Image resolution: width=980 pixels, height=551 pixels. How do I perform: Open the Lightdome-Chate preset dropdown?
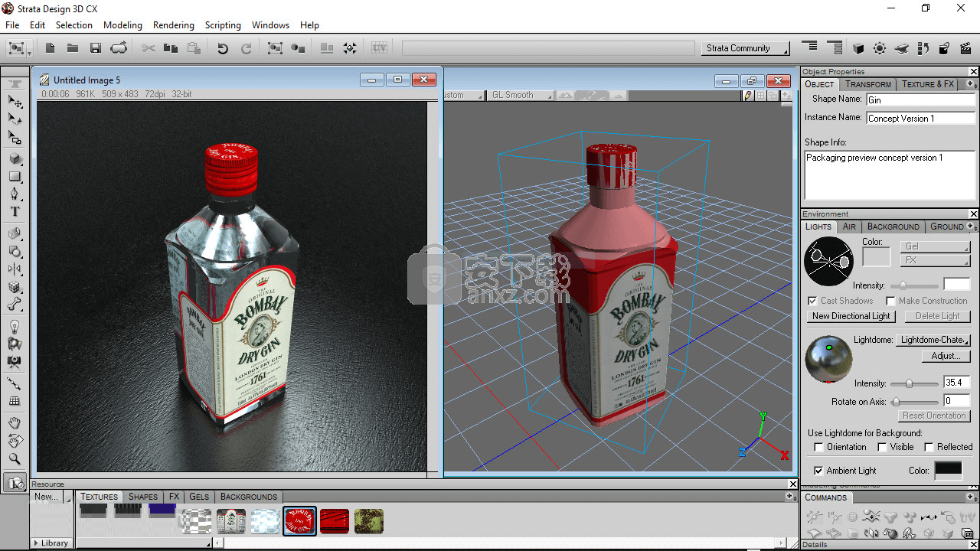934,340
